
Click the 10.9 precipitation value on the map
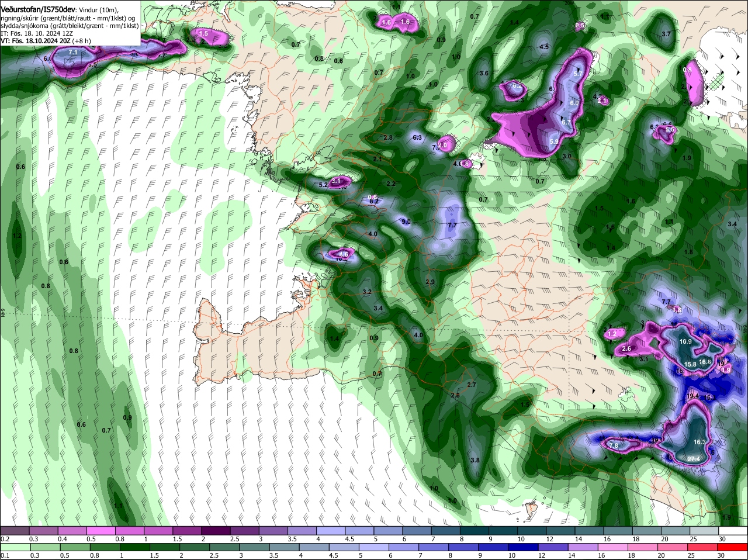click(685, 341)
